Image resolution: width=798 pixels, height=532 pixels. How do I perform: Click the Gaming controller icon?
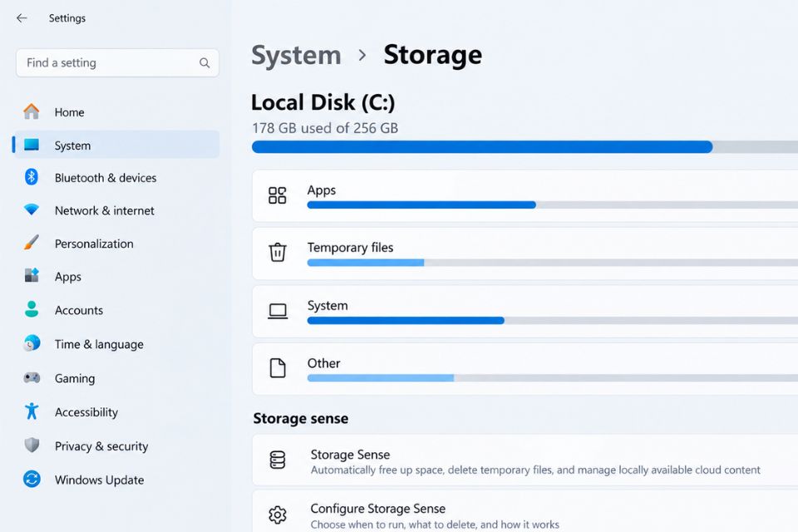pos(32,377)
